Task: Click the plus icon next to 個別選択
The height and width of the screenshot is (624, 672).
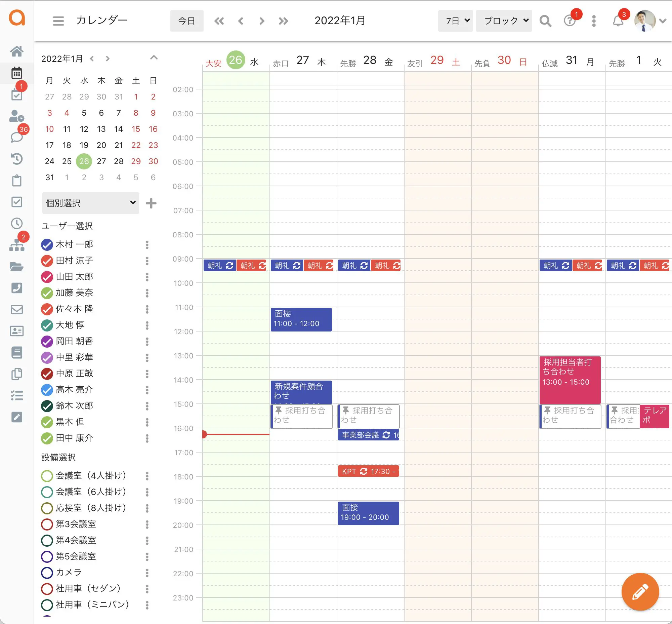Action: pyautogui.click(x=151, y=203)
